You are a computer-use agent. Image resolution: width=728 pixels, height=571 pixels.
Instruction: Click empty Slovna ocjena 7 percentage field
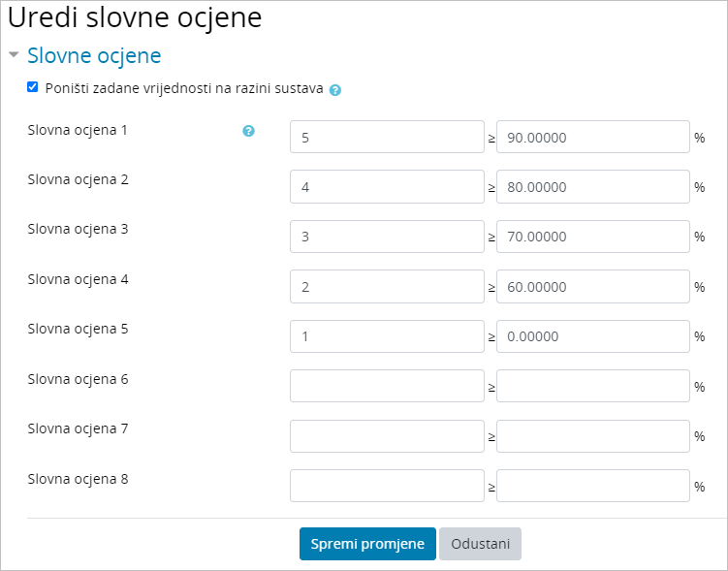point(592,436)
